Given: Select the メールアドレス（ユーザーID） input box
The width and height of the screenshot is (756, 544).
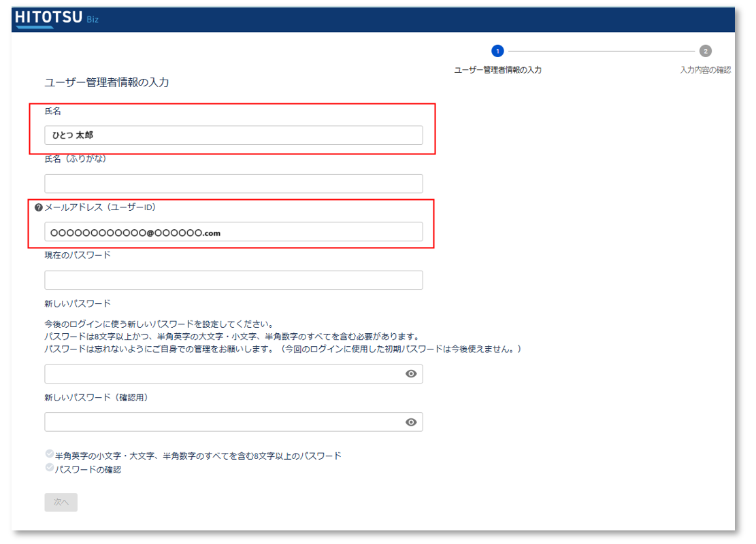Looking at the screenshot, I should [233, 232].
